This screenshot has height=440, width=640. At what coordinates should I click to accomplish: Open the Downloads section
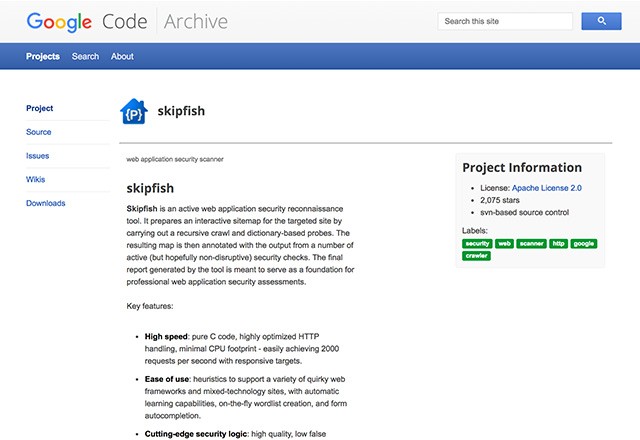[x=46, y=203]
